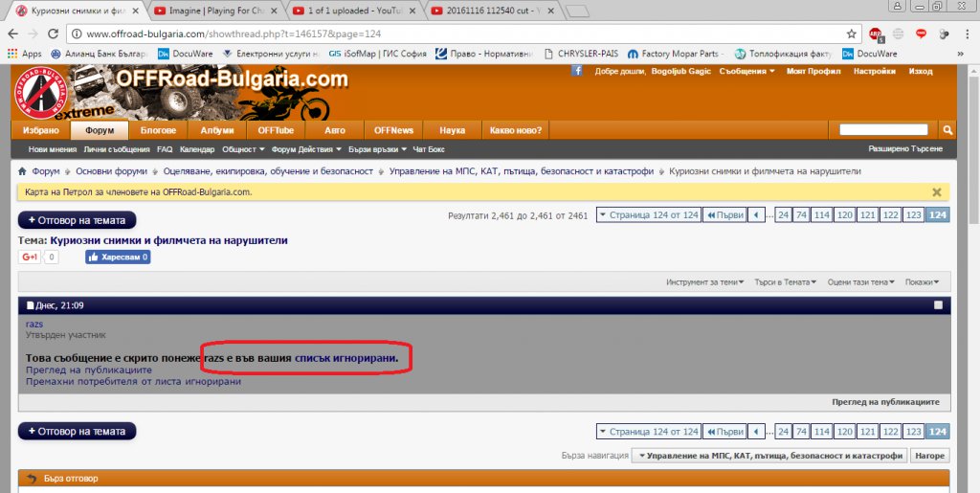Viewport: 980px width, 493px height.
Task: Jump to Първи page in top pagination
Action: [x=725, y=215]
